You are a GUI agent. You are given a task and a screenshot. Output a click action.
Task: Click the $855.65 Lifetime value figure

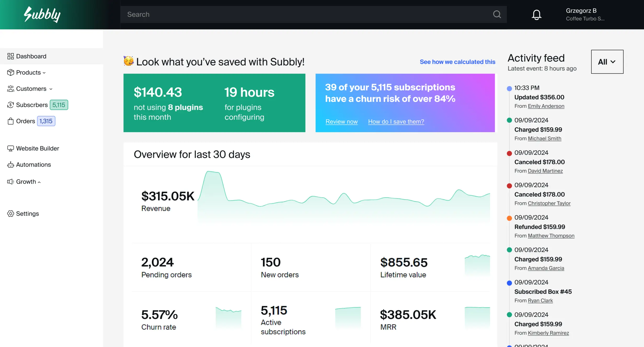404,262
